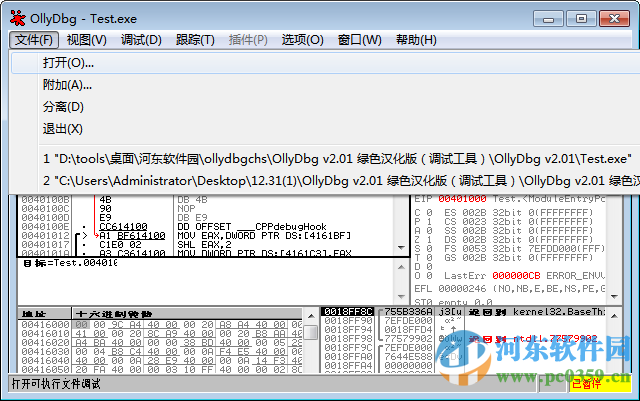640x401 pixels.
Task: Open recent file 1 in D:\tools
Action: point(326,159)
